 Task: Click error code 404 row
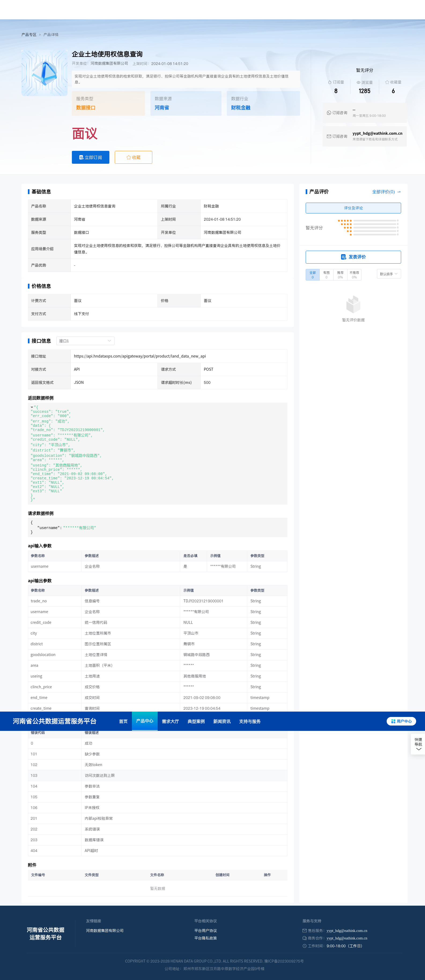157,851
